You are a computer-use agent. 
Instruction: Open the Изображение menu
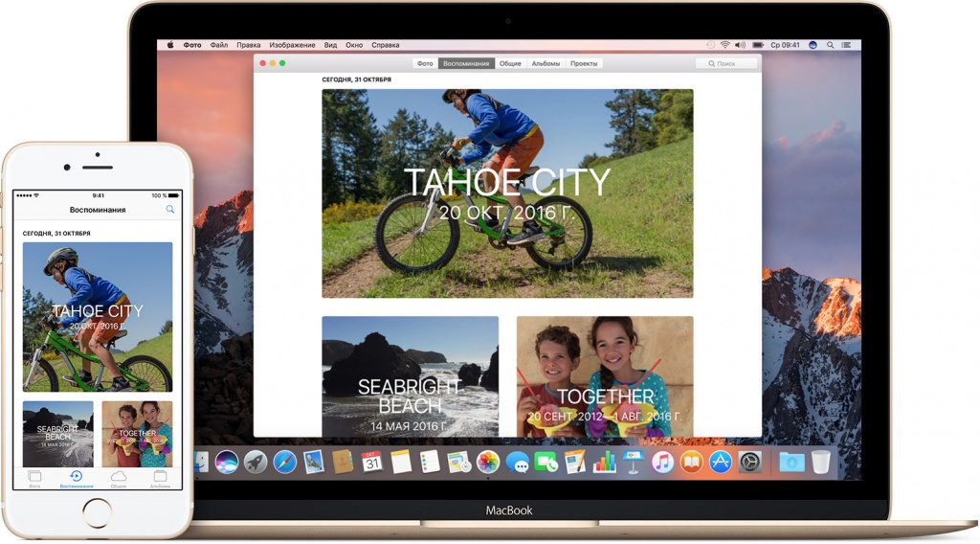click(292, 45)
